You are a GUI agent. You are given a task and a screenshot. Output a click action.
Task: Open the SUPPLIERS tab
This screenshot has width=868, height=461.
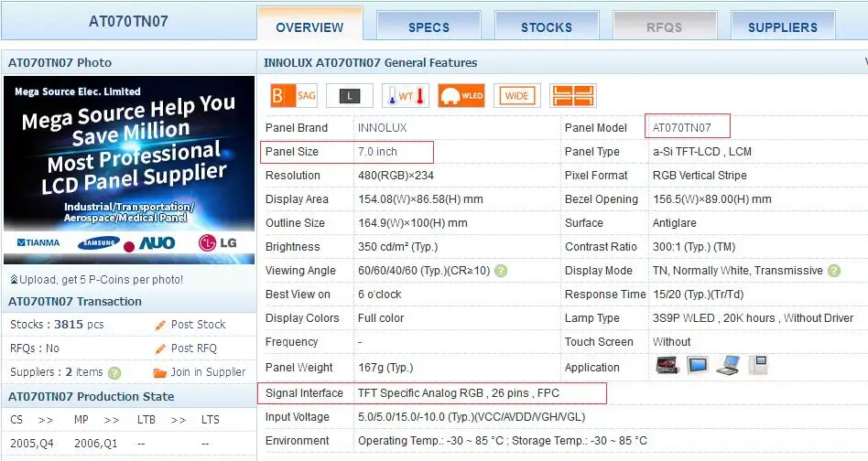click(x=783, y=27)
